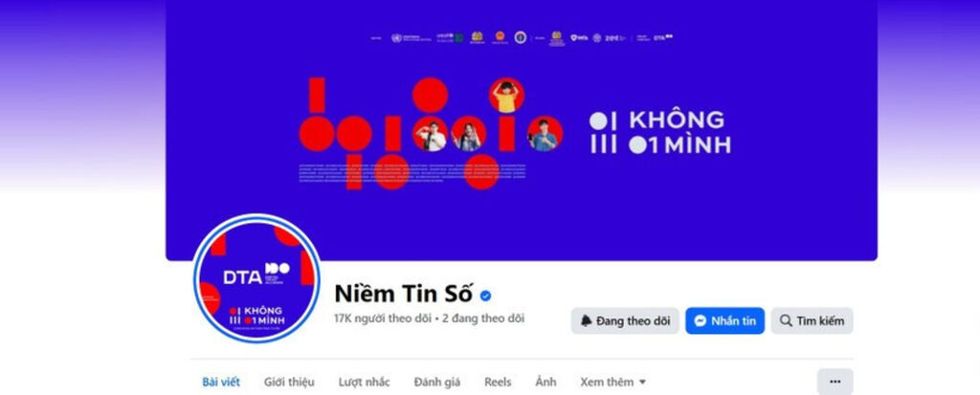This screenshot has height=395, width=980.
Task: Go to the Đánh giá tab
Action: coord(436,382)
